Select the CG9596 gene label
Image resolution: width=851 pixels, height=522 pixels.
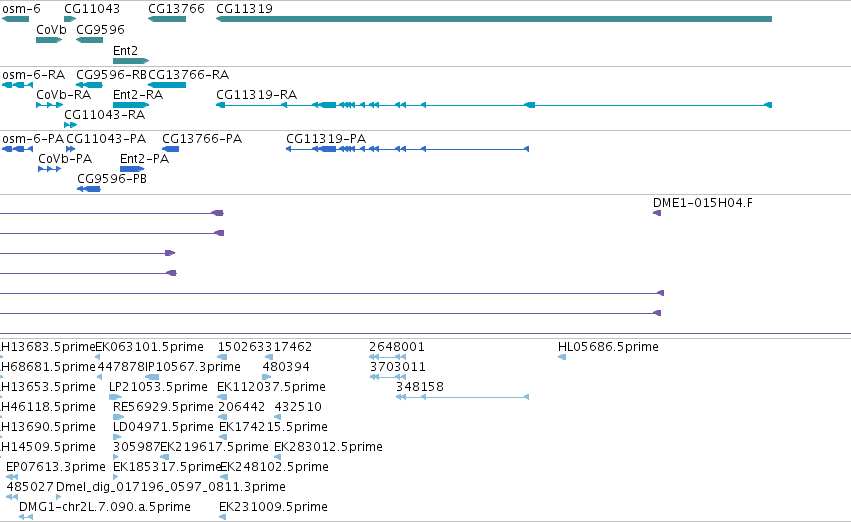point(100,29)
